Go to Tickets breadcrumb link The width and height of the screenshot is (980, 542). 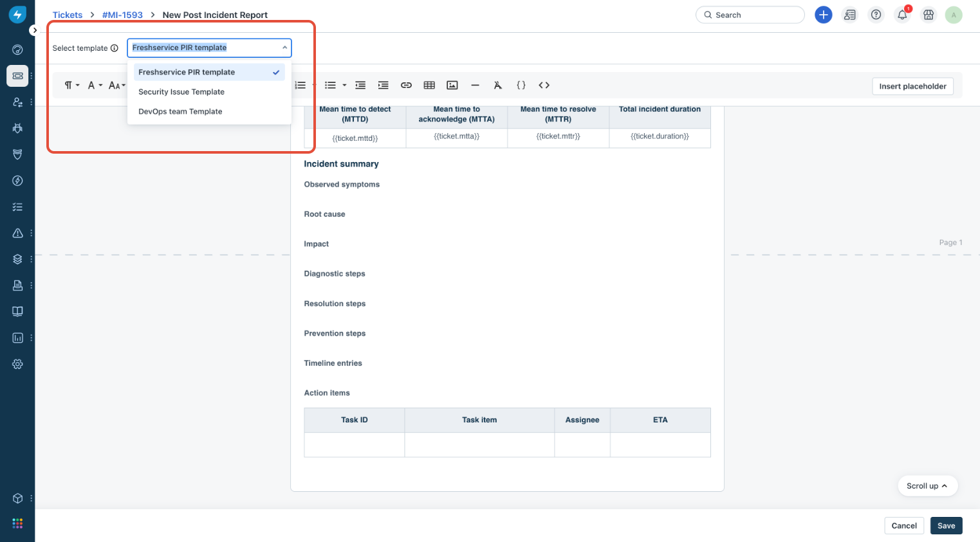[68, 15]
